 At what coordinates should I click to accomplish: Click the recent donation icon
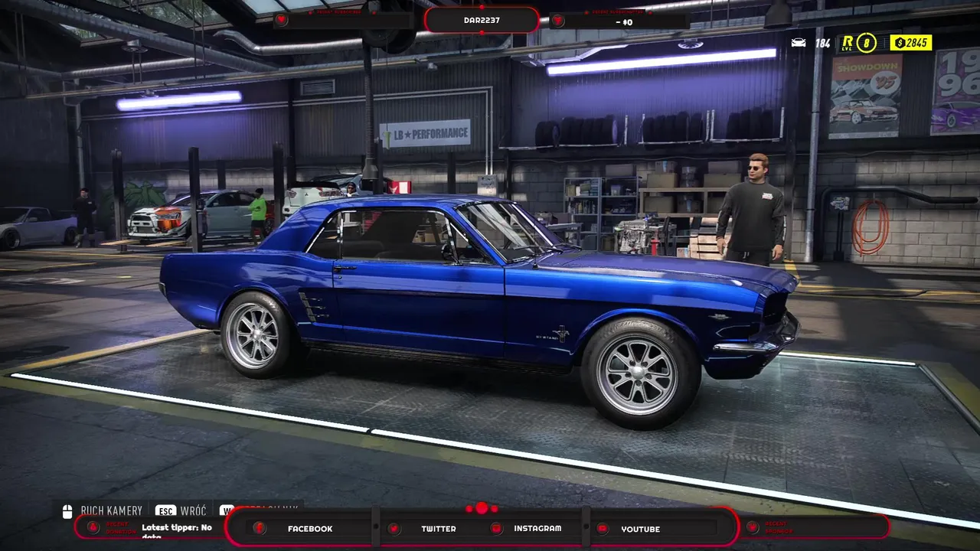[93, 527]
